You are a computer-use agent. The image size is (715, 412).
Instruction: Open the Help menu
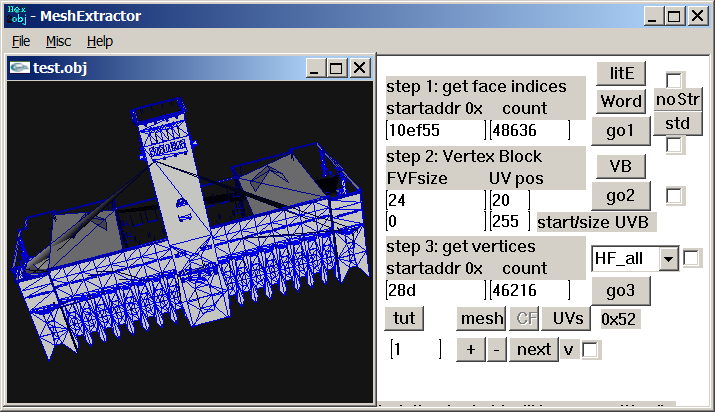100,41
